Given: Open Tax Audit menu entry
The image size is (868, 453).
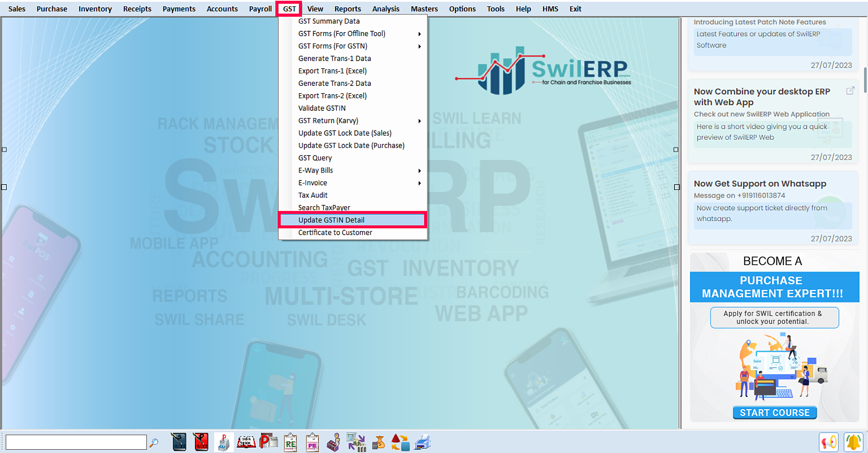Looking at the screenshot, I should [x=353, y=195].
